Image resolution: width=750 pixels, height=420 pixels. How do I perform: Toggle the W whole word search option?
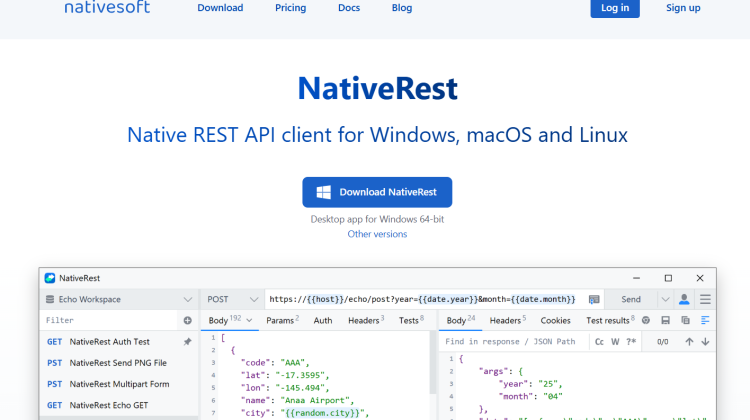[615, 342]
